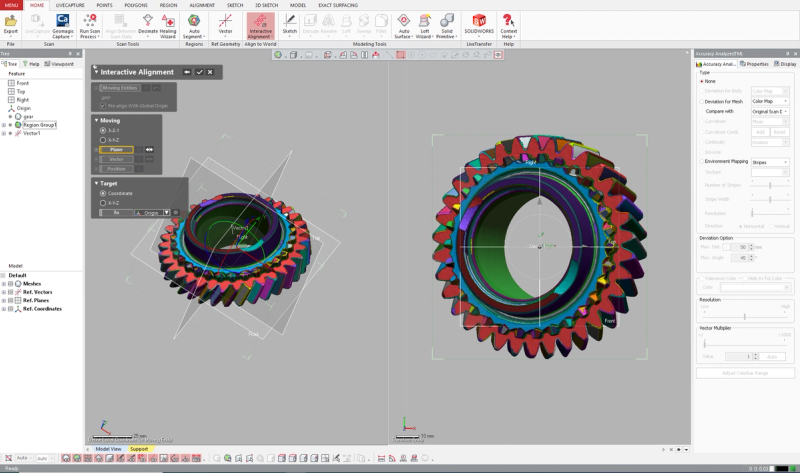The image size is (800, 473).
Task: Launch the SOLIDWORKS LiveTransfer icon
Action: (x=479, y=26)
